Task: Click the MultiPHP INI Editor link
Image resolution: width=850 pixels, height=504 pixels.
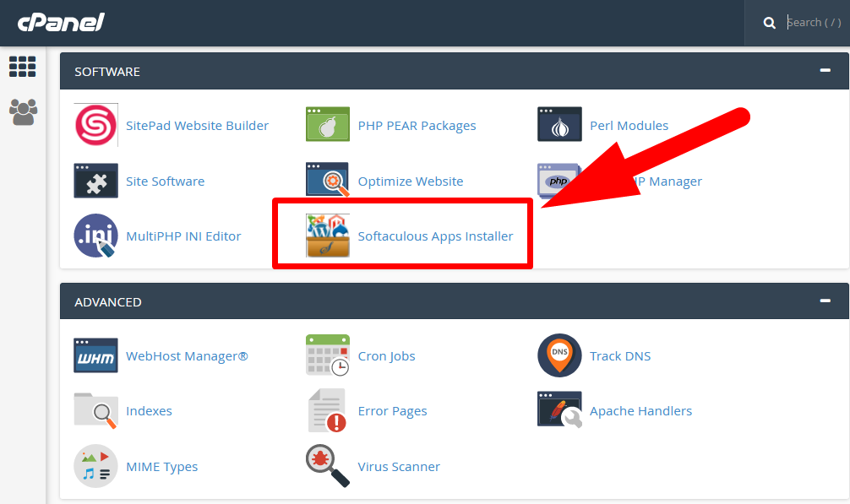Action: coord(183,236)
